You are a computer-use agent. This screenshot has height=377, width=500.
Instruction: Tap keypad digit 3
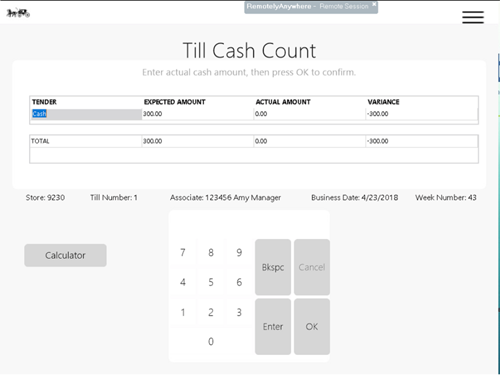click(239, 312)
